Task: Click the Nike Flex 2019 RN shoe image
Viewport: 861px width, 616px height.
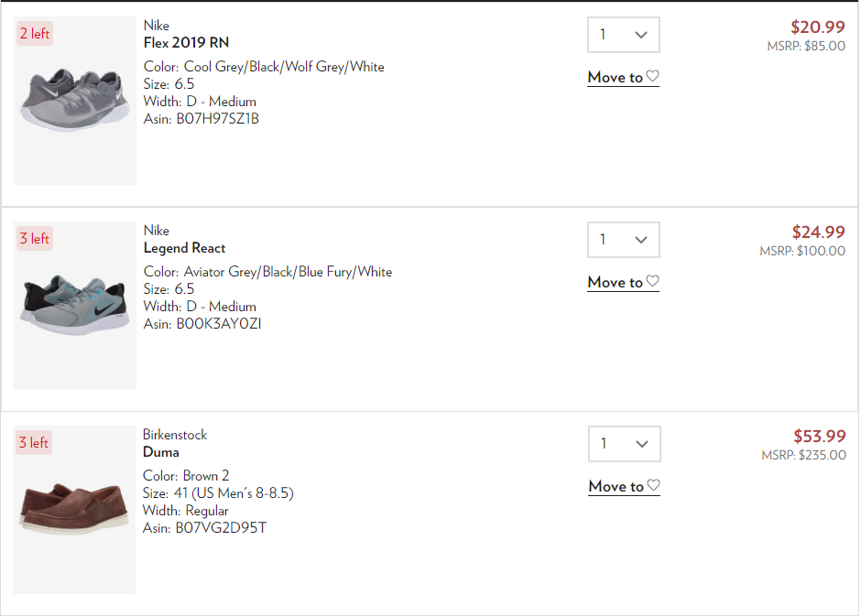Action: pos(74,101)
